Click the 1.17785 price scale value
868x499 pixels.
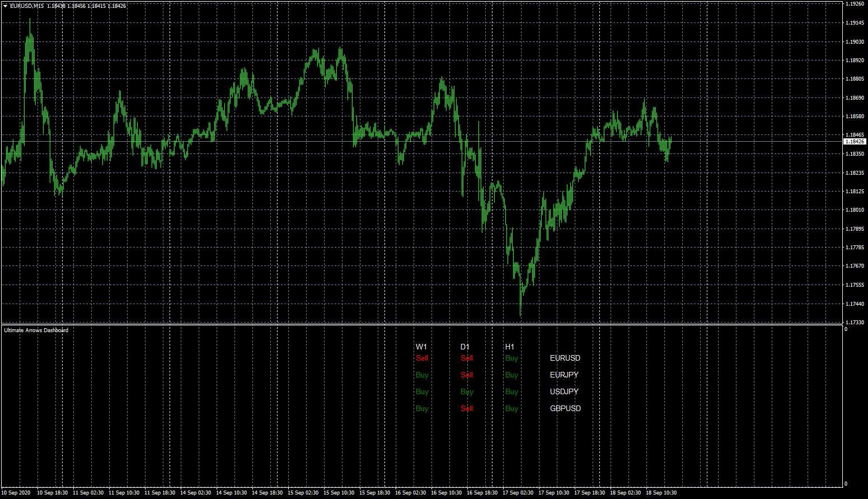pyautogui.click(x=855, y=248)
